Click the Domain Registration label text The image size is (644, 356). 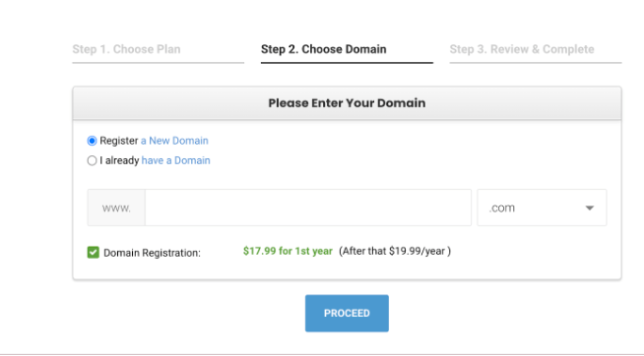coord(152,253)
